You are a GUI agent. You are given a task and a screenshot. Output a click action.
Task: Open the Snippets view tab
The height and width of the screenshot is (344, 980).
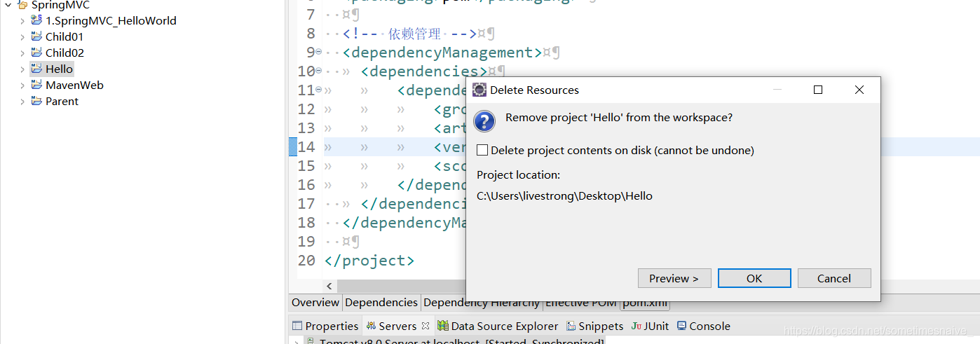595,326
